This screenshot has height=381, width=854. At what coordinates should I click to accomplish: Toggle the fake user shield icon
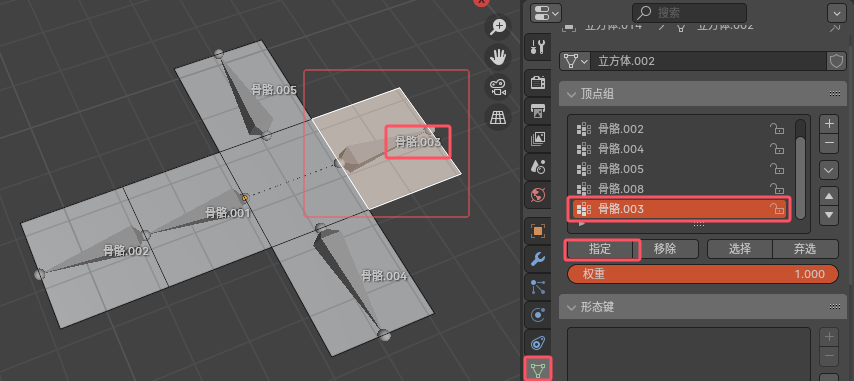(836, 61)
